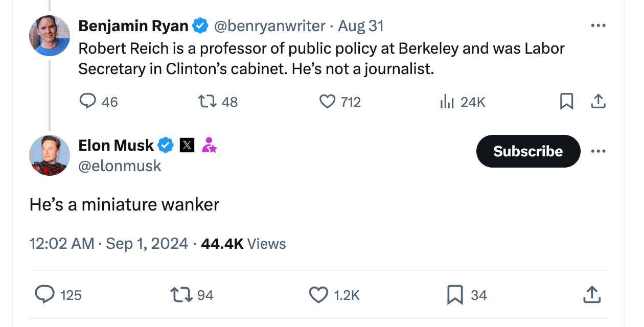Open more options on Benjamin Ryan's tweet
The width and height of the screenshot is (644, 327).
[x=598, y=26]
